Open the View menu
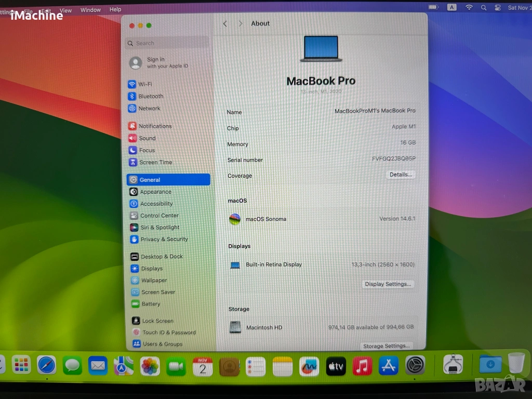This screenshot has width=532, height=399. click(65, 10)
